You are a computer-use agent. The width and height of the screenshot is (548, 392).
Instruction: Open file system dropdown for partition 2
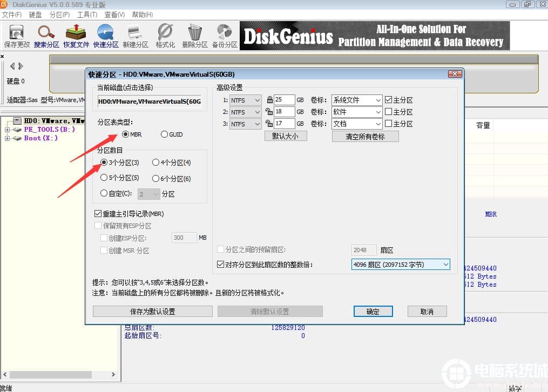pos(245,112)
